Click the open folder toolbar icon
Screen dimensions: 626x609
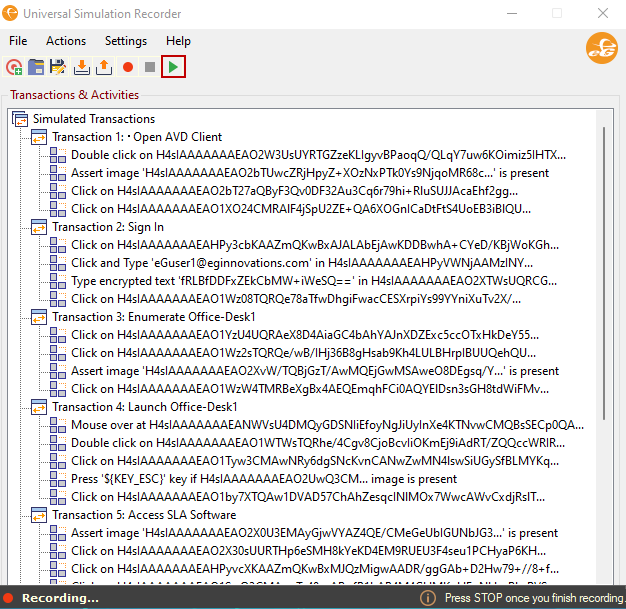(36, 67)
